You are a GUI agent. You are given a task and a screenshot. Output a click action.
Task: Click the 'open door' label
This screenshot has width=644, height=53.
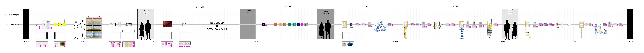(x=249, y=11)
